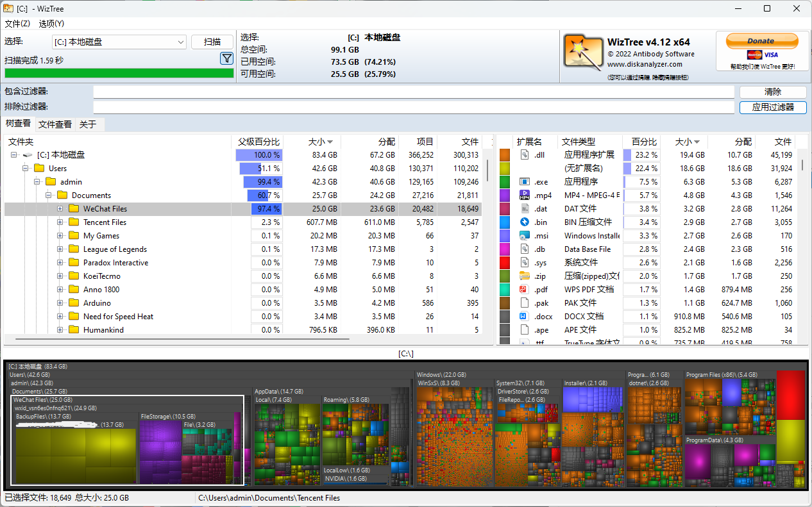Click the local disk C: drive icon
Viewport: 812px width, 507px height.
[28, 154]
